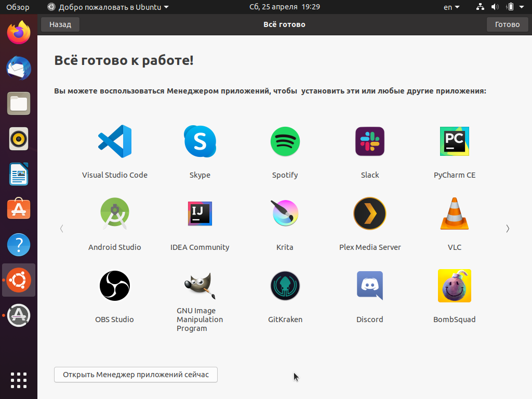Select the Discord app icon
This screenshot has width=532, height=399.
tap(370, 286)
